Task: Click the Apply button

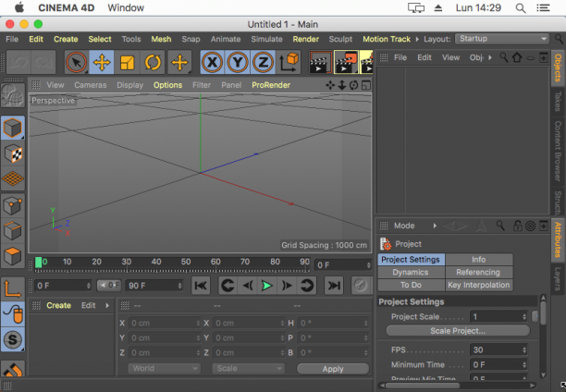Action: [333, 369]
